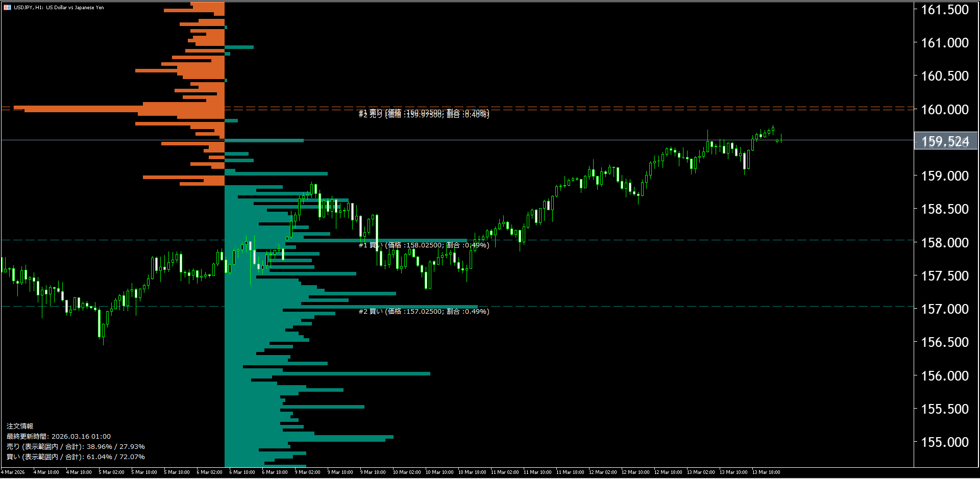Image resolution: width=980 pixels, height=479 pixels.
Task: Click the 6 Mar 10:00 time axis label
Action: pyautogui.click(x=242, y=472)
